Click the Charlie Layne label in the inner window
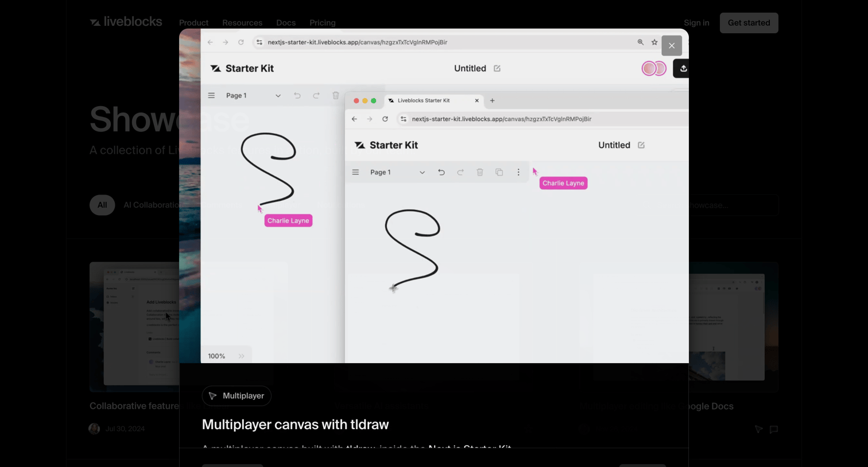This screenshot has width=868, height=467. tap(563, 183)
